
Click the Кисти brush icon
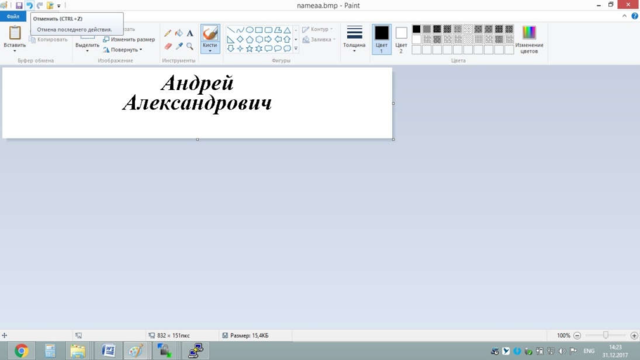210,33
